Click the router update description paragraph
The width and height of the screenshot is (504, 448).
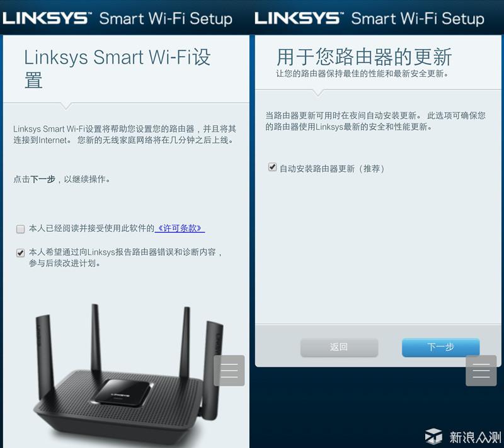[375, 121]
